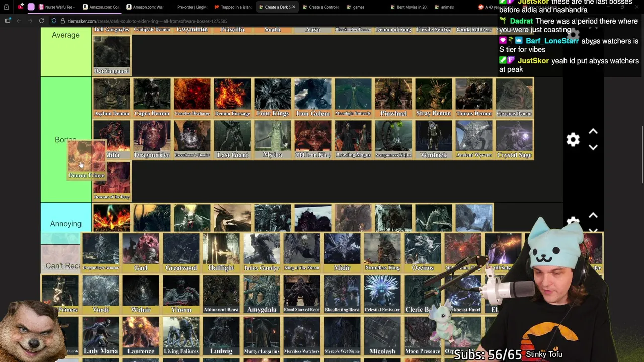Select the Dragonrider boss card

(x=151, y=139)
